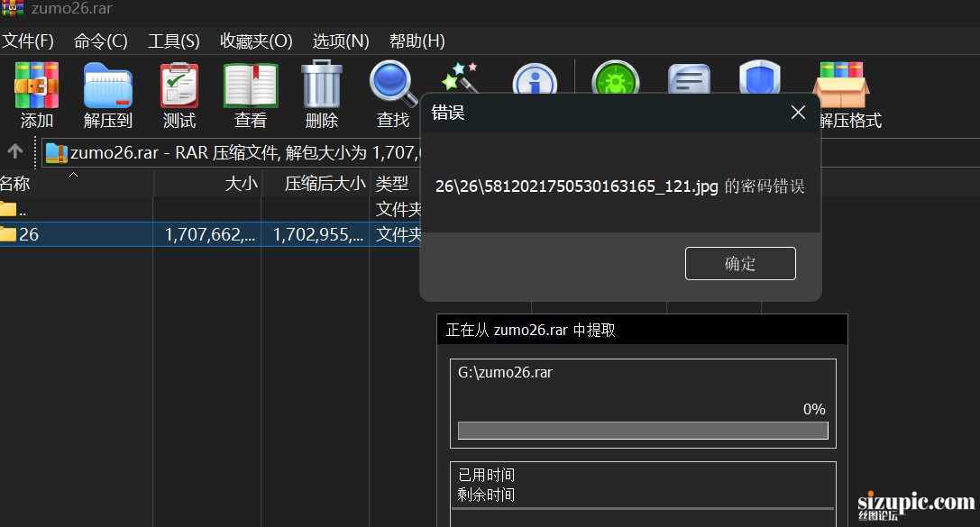
Task: Click the 删除 (Delete) trash icon
Action: tap(321, 90)
